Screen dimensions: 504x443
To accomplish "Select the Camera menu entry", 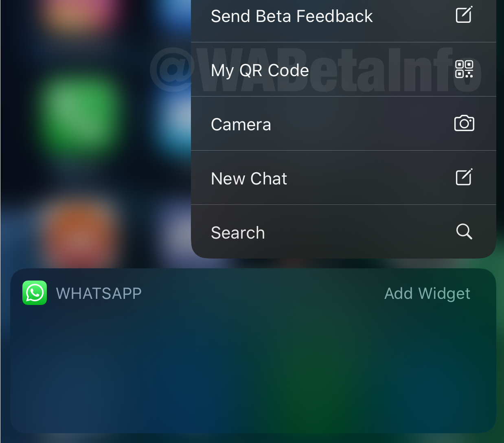I will [x=344, y=124].
